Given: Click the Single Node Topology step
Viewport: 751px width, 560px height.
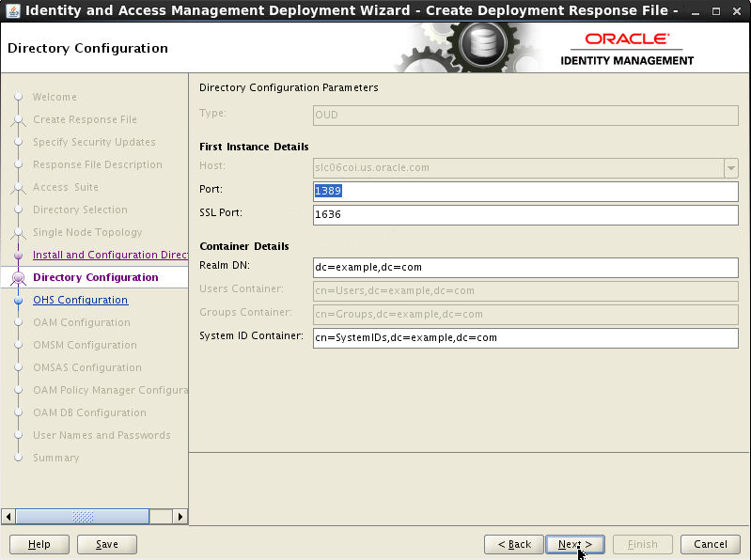Looking at the screenshot, I should (x=87, y=232).
